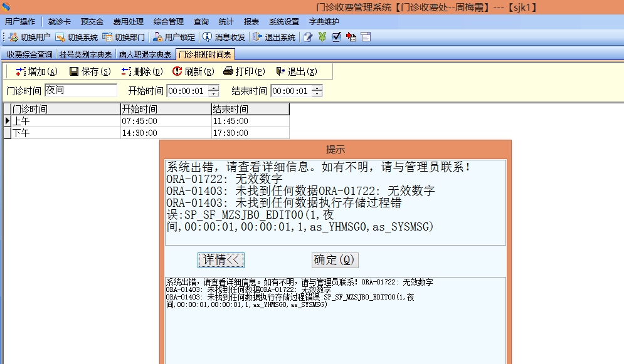Click 确定(Q) to dismiss error dialog
The width and height of the screenshot is (624, 364).
pos(335,260)
